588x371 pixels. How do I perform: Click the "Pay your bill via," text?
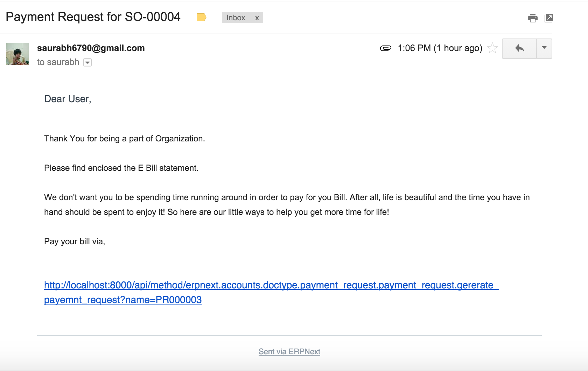(75, 241)
